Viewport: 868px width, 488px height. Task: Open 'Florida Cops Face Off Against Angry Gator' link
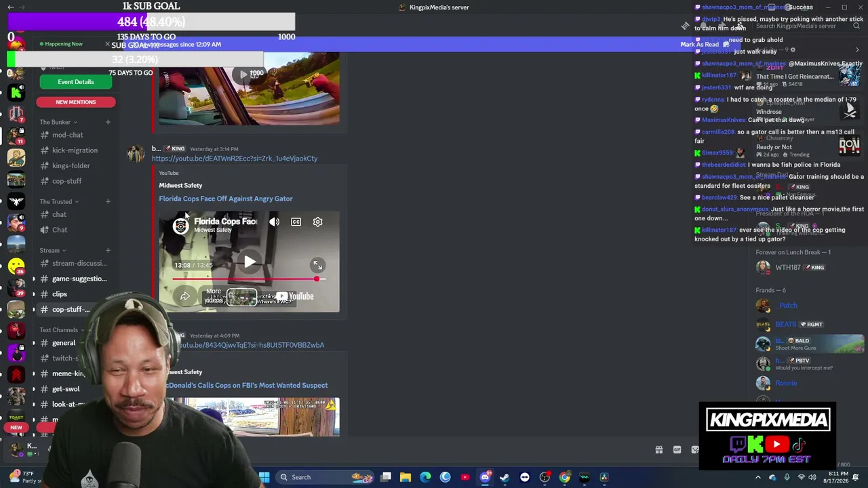pyautogui.click(x=226, y=199)
